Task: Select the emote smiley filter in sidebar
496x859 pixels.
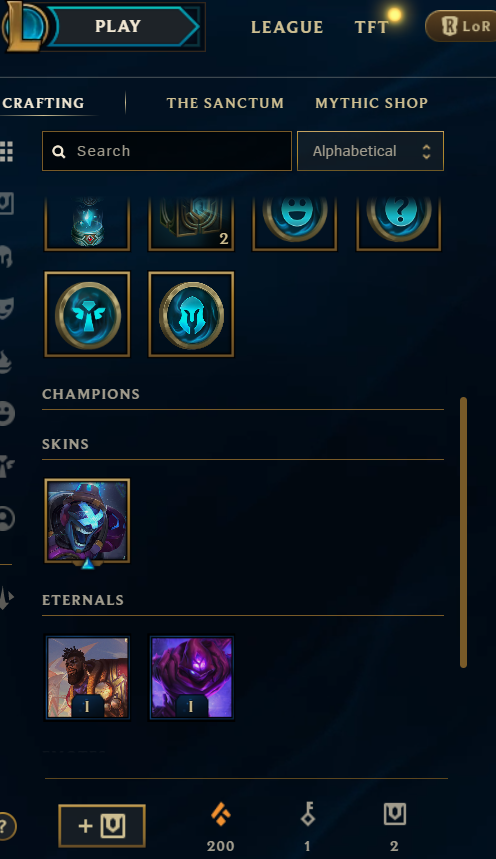Action: coord(5,413)
